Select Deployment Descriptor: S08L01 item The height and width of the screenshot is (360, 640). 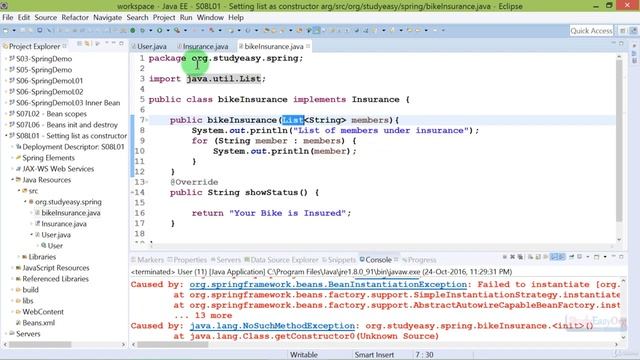[73, 147]
